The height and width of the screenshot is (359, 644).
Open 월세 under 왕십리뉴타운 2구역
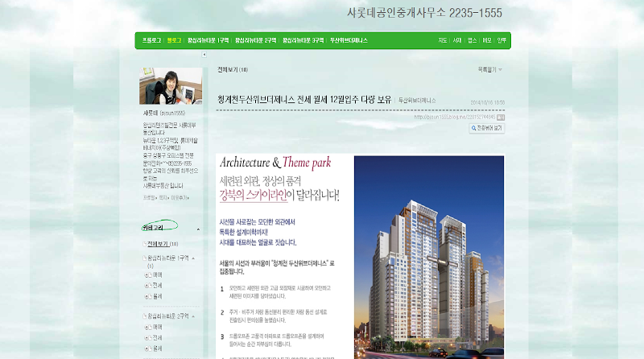click(x=157, y=349)
